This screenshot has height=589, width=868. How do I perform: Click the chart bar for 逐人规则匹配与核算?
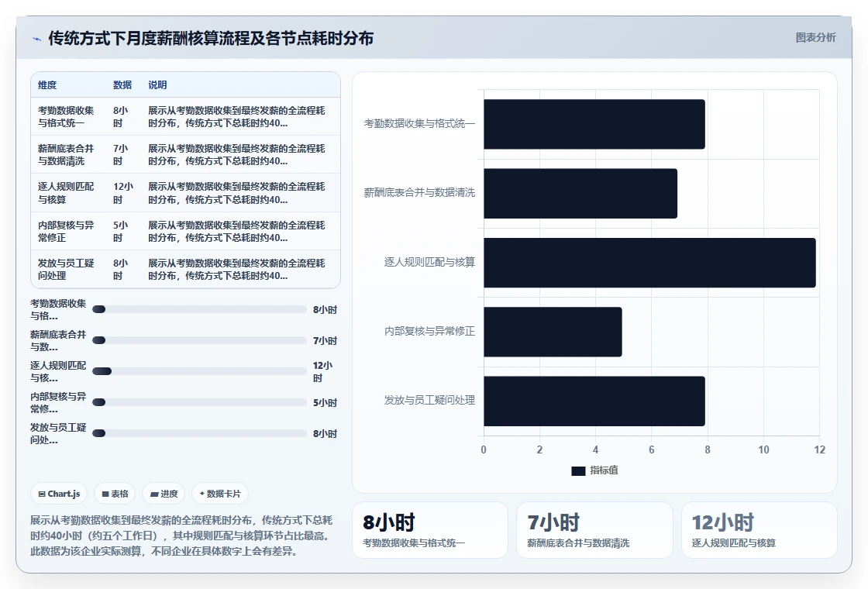pyautogui.click(x=649, y=263)
